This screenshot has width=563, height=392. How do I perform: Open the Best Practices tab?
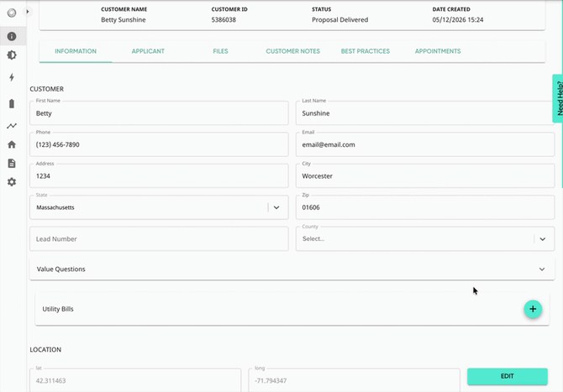click(366, 51)
